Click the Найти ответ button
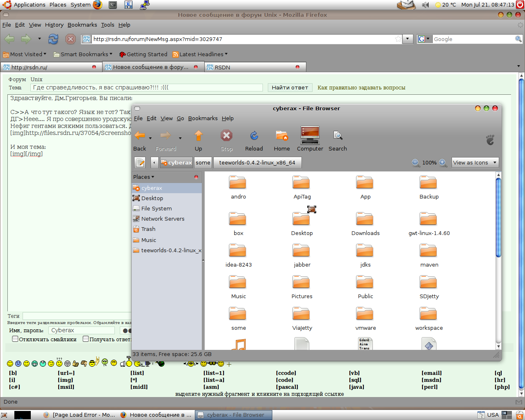 (x=290, y=88)
